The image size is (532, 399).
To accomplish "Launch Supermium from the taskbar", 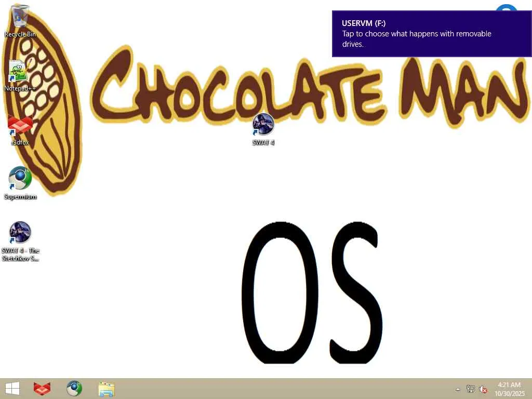I will [74, 389].
